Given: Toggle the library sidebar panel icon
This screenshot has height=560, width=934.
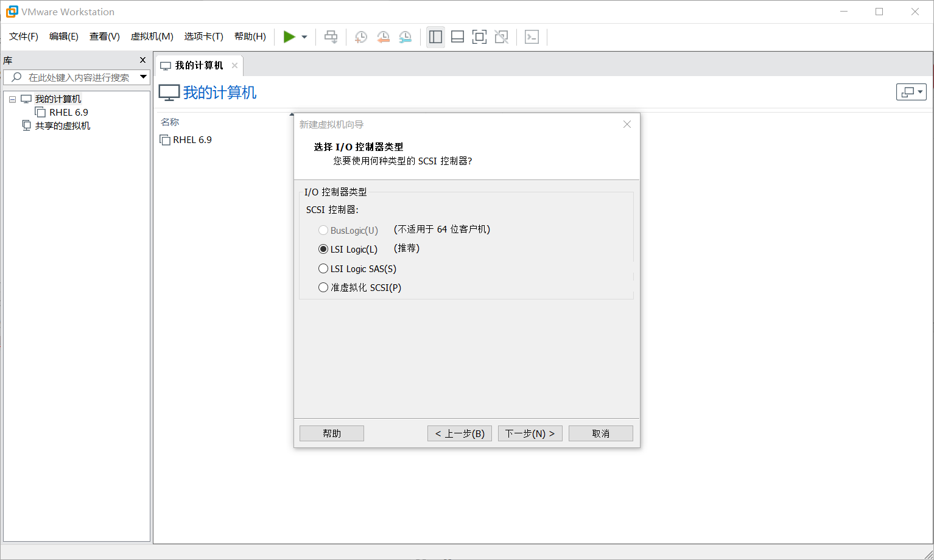Looking at the screenshot, I should [435, 37].
